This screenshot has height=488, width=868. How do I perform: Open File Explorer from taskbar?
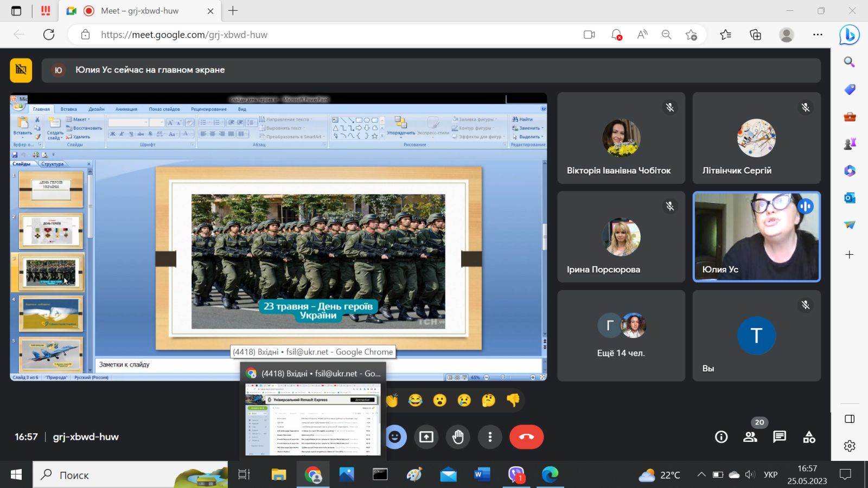coord(278,475)
